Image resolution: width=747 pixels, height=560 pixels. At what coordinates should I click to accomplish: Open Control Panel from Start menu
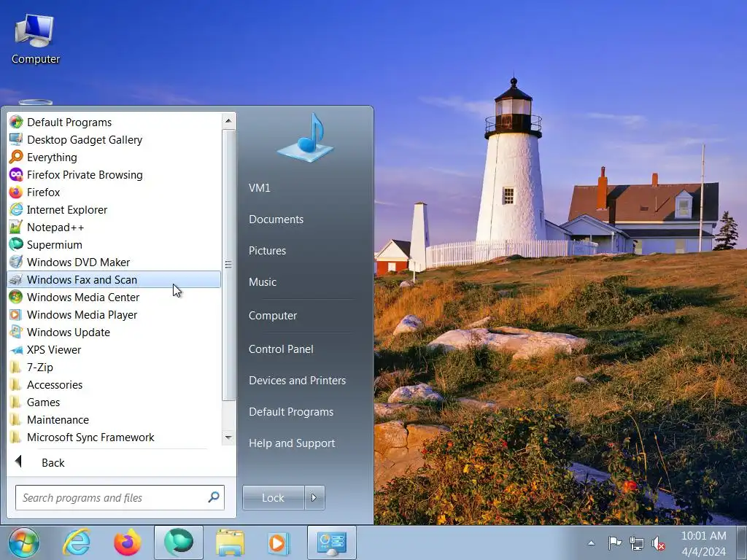pos(281,349)
